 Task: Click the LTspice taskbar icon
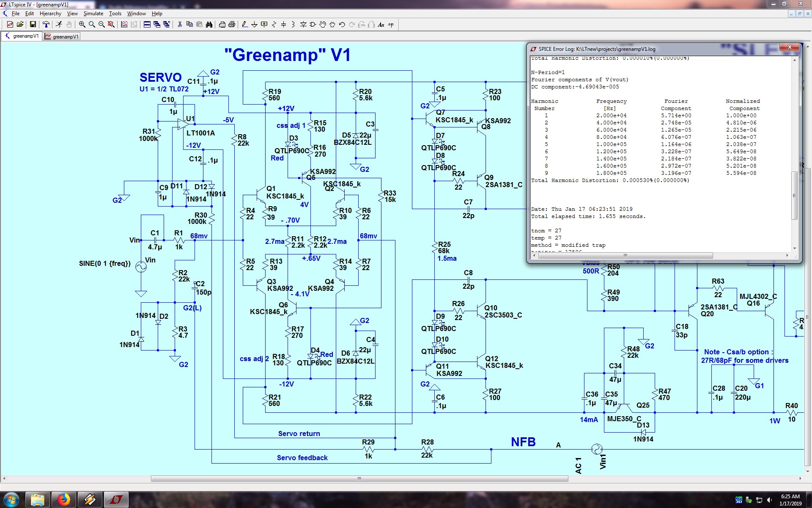click(116, 500)
